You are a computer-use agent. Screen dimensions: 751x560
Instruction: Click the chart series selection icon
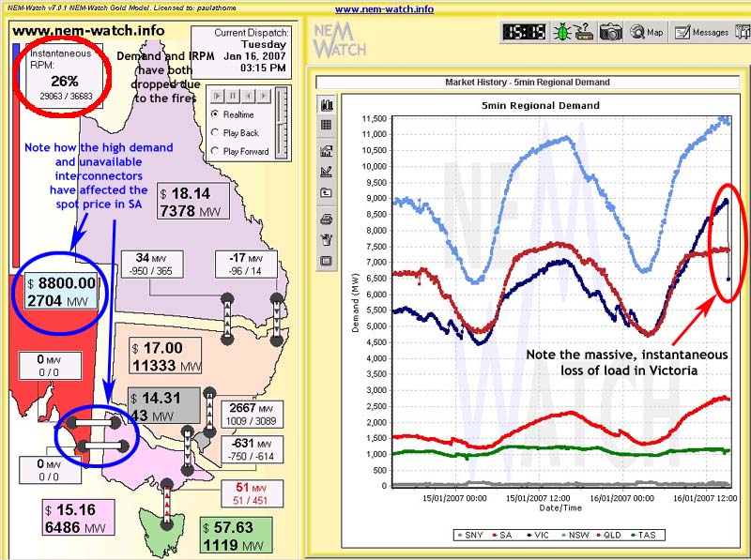327,151
